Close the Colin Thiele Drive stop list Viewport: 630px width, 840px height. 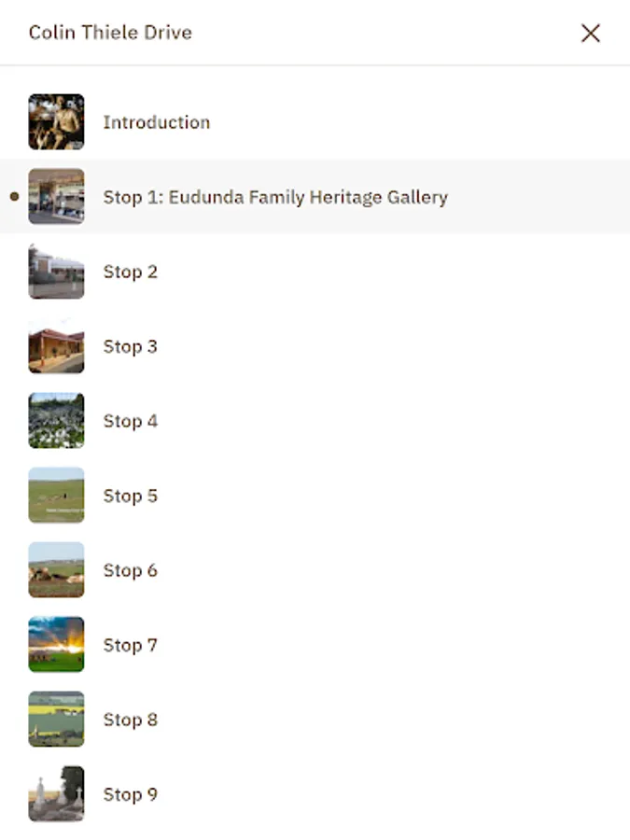click(x=590, y=34)
